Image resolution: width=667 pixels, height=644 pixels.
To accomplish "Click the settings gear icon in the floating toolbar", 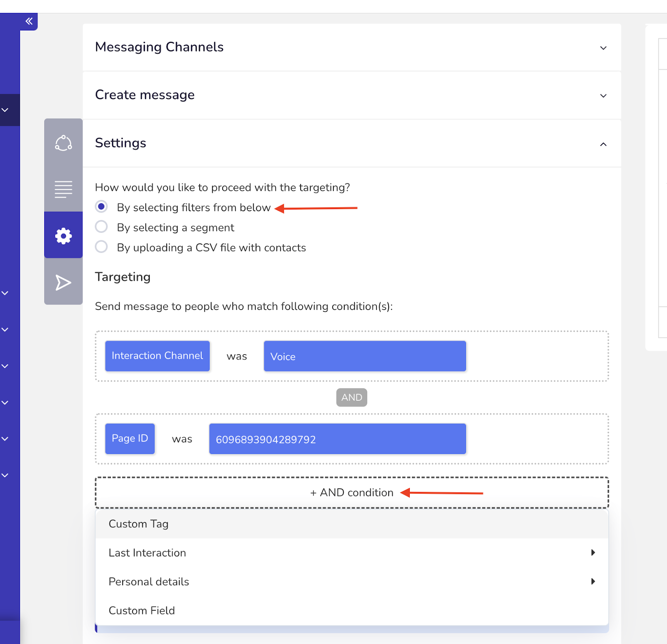I will coord(63,235).
